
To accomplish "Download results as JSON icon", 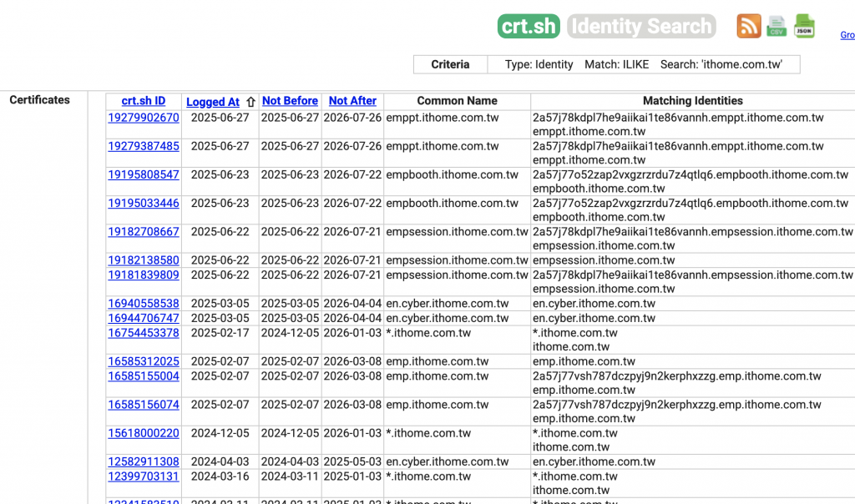I will 804,26.
